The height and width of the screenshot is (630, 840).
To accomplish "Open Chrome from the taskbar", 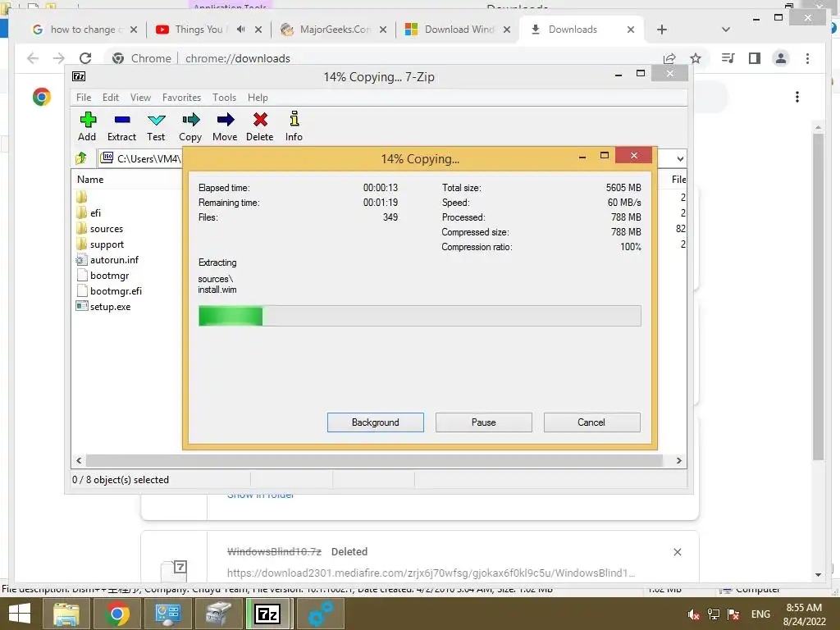I will coord(117,614).
